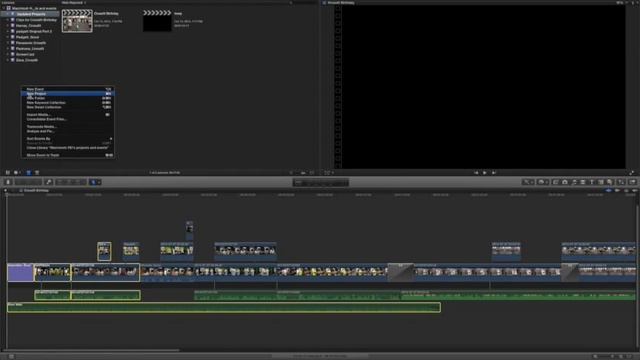This screenshot has height=360, width=640.
Task: Jump to next edit in viewer
Action: (x=493, y=173)
